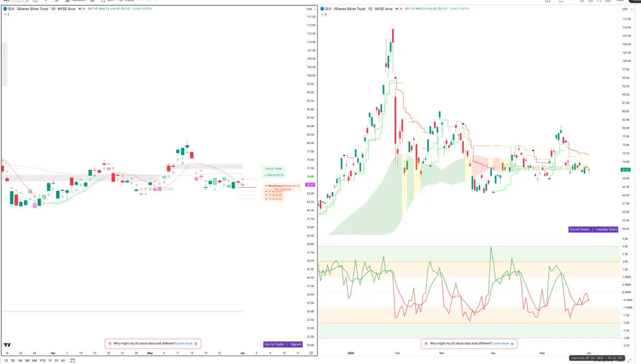The height and width of the screenshot is (364, 641).
Task: Open Learn more link in left chart notice
Action: (184, 344)
